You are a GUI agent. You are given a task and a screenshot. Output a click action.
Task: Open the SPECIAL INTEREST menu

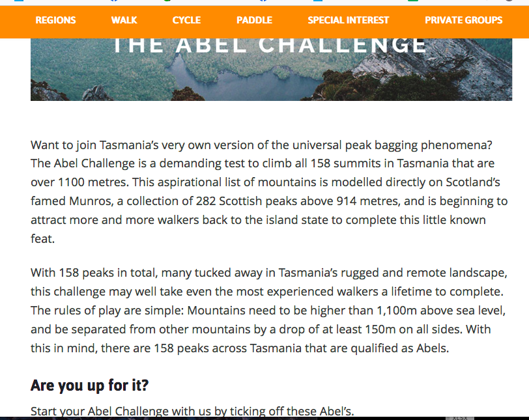tap(349, 20)
